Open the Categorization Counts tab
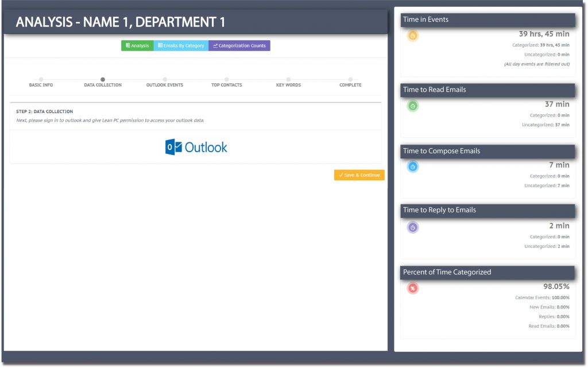This screenshot has height=368, width=588. 239,46
